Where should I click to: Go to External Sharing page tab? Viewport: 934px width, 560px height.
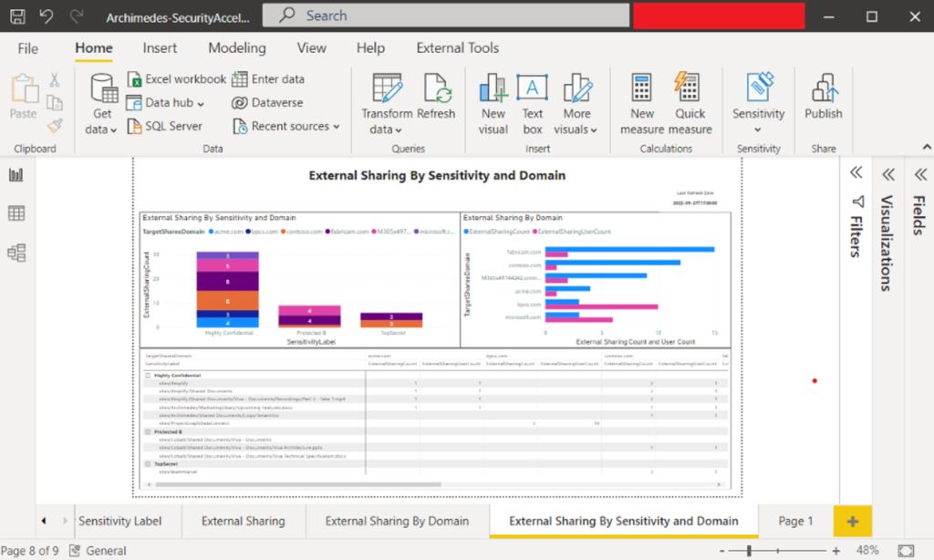[243, 522]
